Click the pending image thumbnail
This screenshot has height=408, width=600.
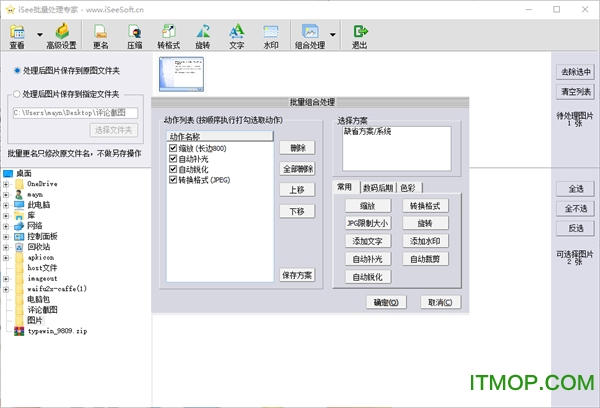[x=181, y=74]
